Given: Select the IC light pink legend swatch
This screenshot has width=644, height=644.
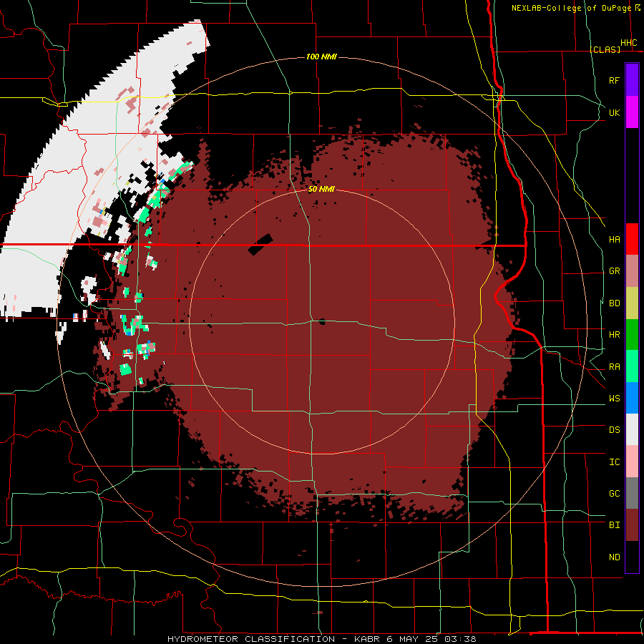Looking at the screenshot, I should [x=632, y=462].
